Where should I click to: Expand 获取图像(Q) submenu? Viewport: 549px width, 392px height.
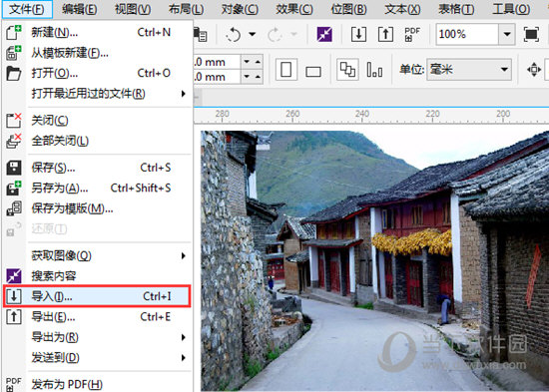tap(98, 256)
